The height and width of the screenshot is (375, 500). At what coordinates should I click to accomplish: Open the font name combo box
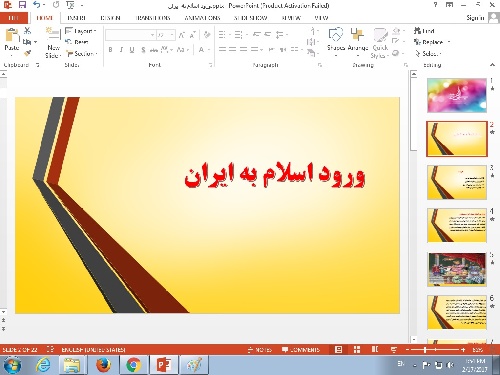(130, 35)
